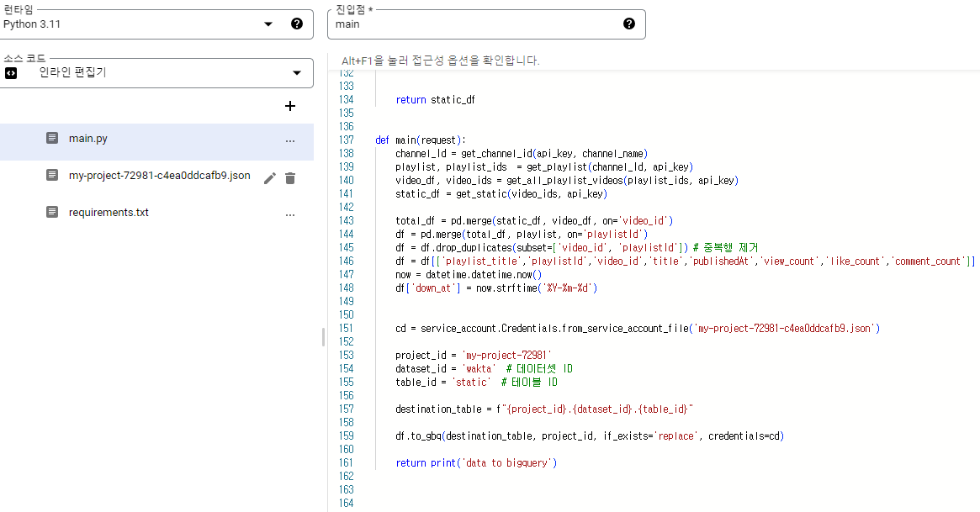Viewport: 980px width, 512px height.
Task: Click the df.to_gbq call line
Action: [590, 436]
